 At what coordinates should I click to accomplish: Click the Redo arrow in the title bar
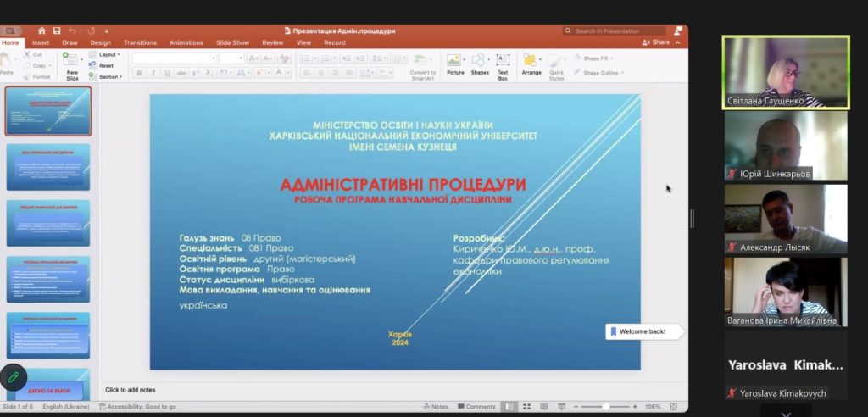point(91,31)
